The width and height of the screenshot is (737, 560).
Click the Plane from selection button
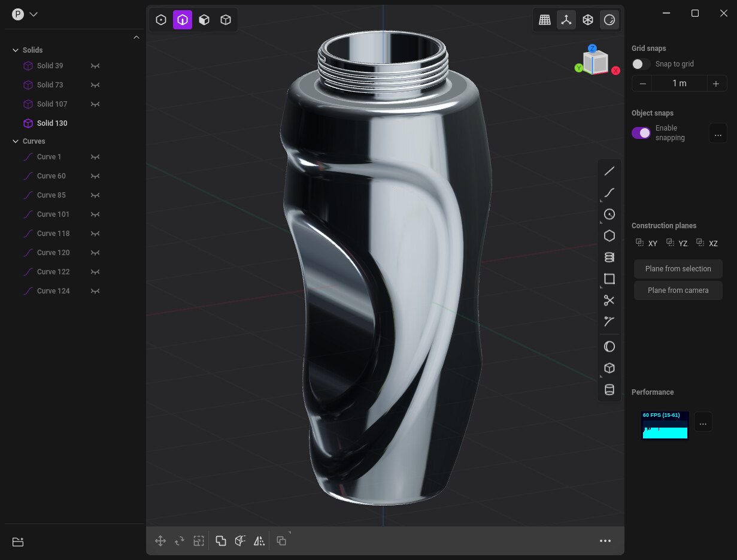click(678, 268)
